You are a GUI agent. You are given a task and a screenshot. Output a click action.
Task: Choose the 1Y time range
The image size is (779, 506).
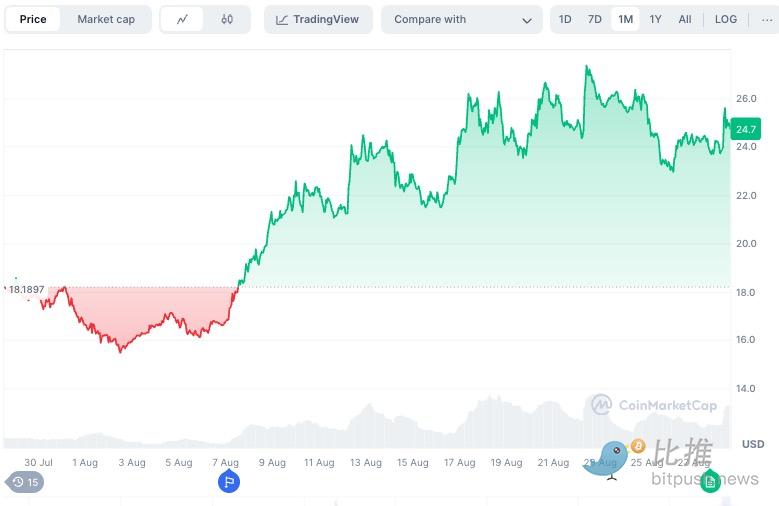tap(655, 19)
